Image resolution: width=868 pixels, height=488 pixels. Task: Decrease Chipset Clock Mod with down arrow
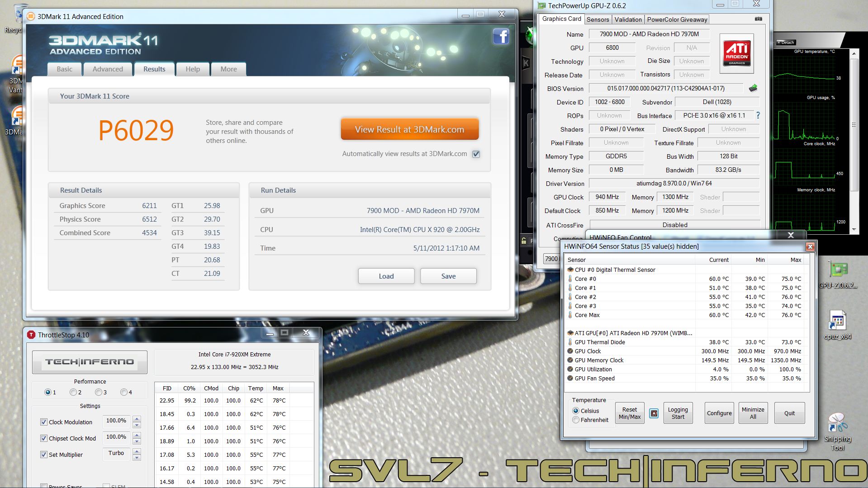[137, 441]
